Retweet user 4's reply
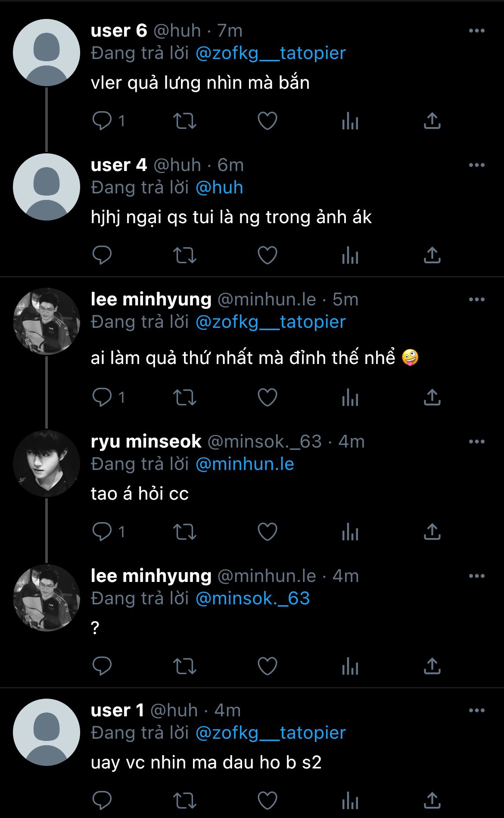 click(x=184, y=255)
